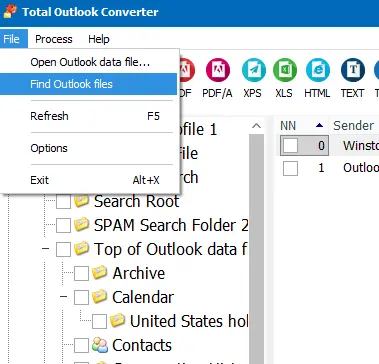Tick the Top of Outlook data file checkbox
This screenshot has height=364, width=379.
point(63,249)
